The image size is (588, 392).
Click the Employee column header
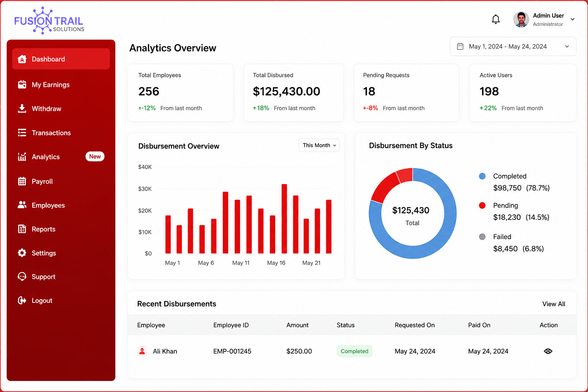(x=151, y=325)
